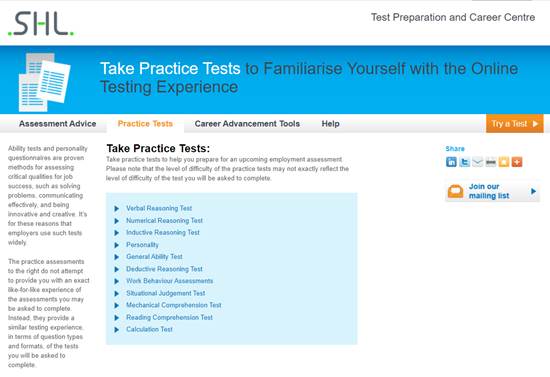Click the documents banner image
Viewport: 550px width, 377px height.
tap(45, 82)
